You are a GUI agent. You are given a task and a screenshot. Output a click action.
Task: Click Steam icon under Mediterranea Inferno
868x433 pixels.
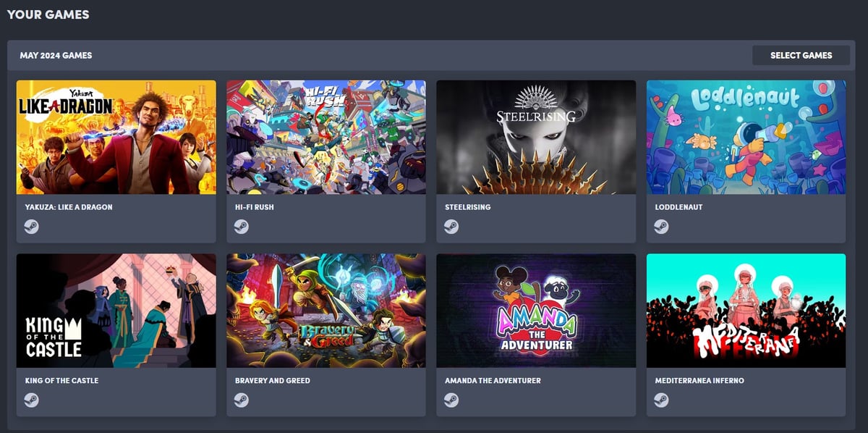pos(661,400)
